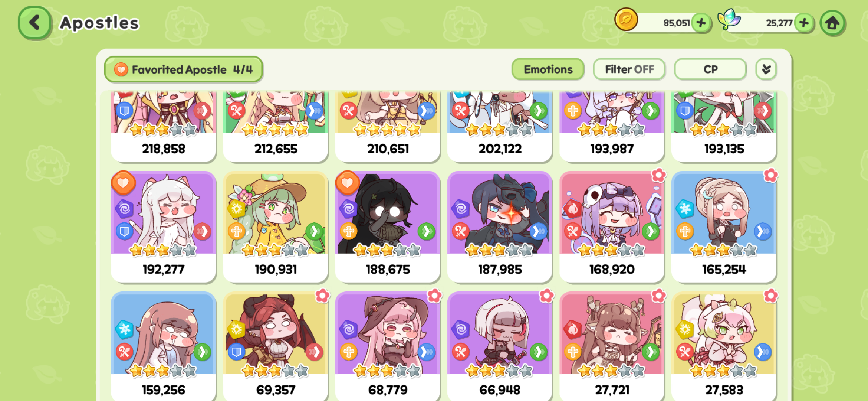Select the apostle card with 190,931 CP
Screen dimensions: 868x401
click(276, 227)
